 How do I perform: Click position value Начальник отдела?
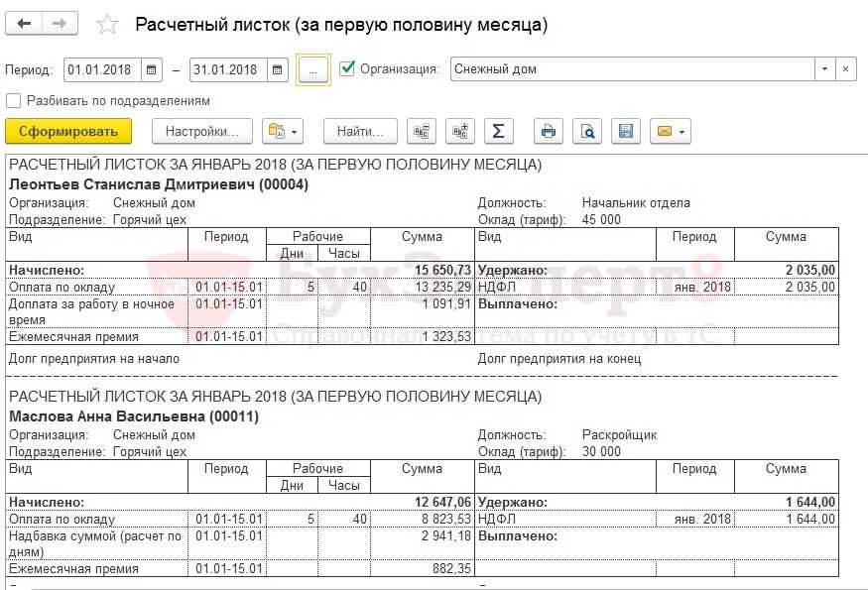(x=636, y=202)
